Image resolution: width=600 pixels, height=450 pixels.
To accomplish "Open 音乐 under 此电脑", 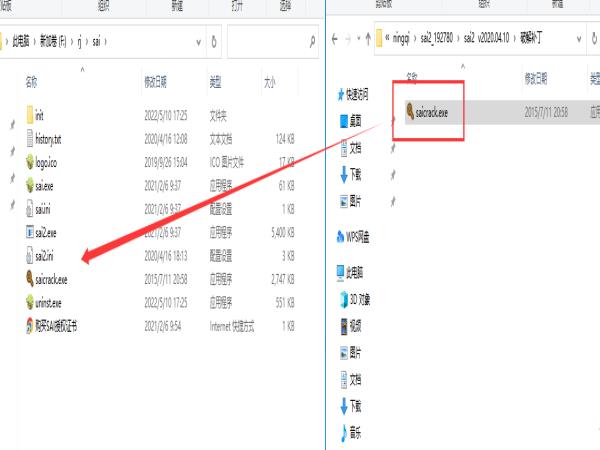I will tap(351, 433).
